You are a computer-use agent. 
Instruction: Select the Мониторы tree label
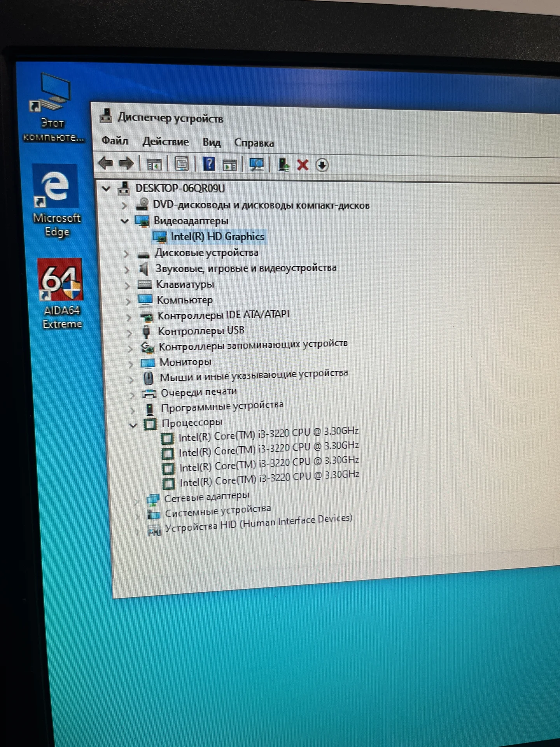[185, 362]
